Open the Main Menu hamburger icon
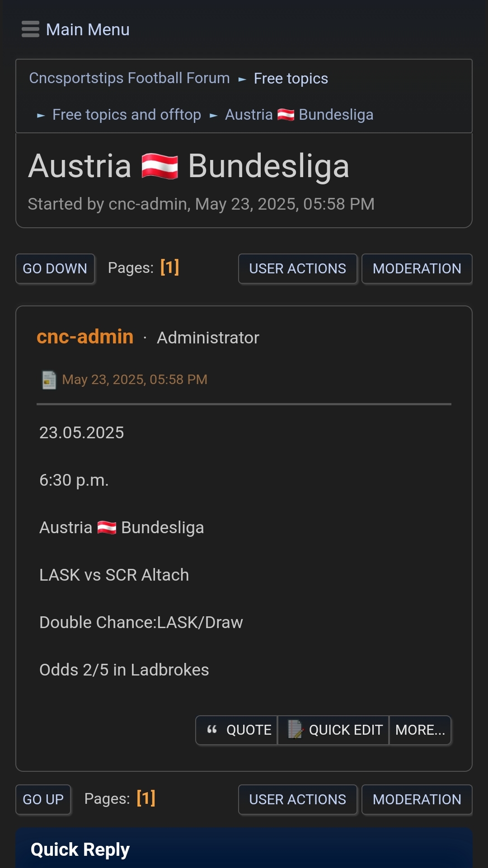Viewport: 488px width, 868px height. coord(30,29)
